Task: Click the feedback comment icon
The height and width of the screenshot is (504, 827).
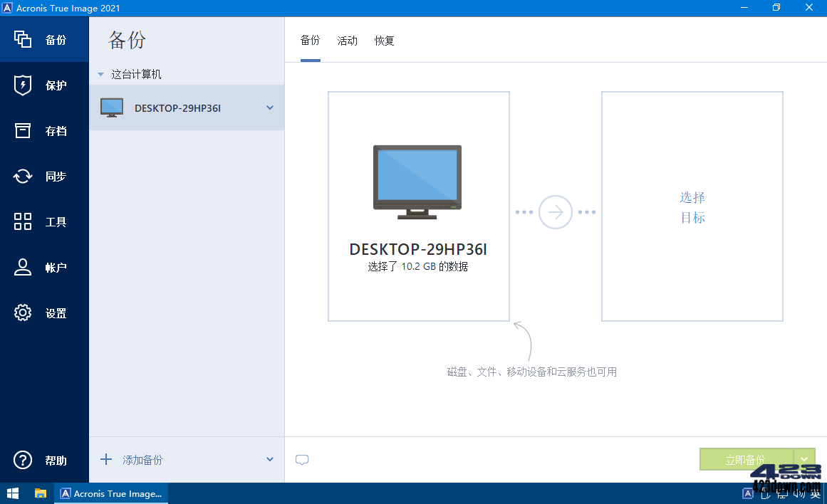Action: [302, 459]
